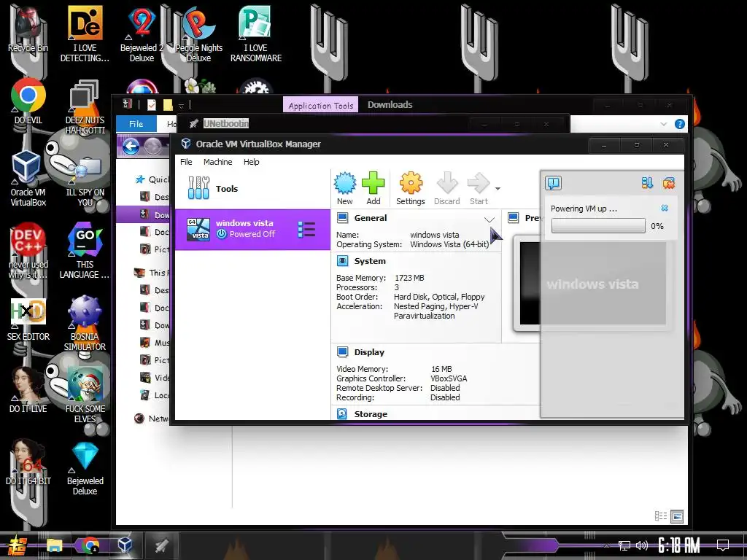
Task: Open DO EVIL Chrome desktop icon
Action: (x=28, y=101)
